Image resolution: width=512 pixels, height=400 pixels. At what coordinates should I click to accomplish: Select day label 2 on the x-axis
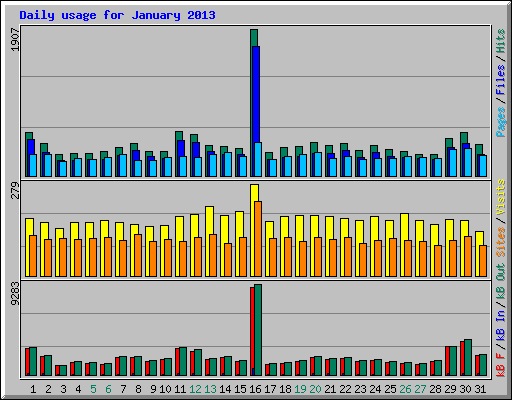tap(48, 389)
